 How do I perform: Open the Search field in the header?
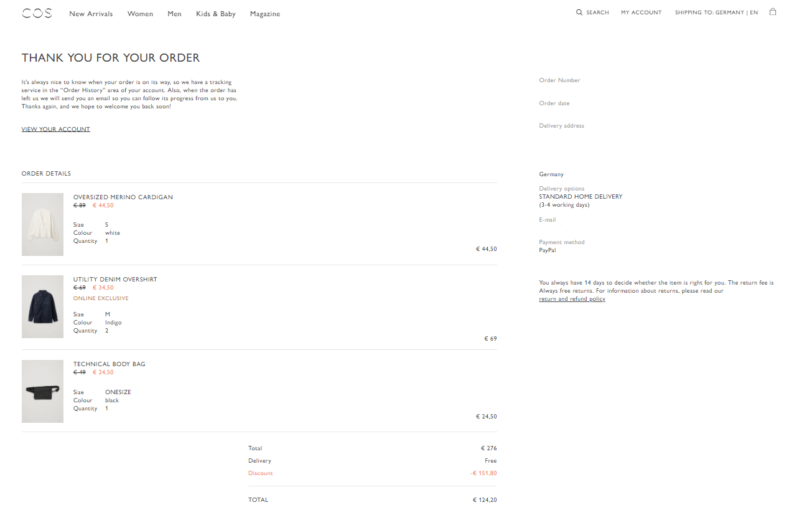pos(592,12)
